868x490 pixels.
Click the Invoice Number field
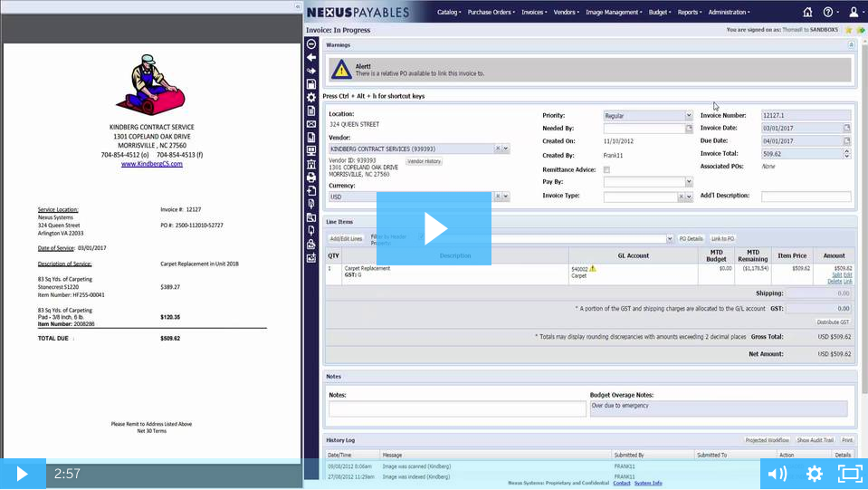[x=806, y=115]
